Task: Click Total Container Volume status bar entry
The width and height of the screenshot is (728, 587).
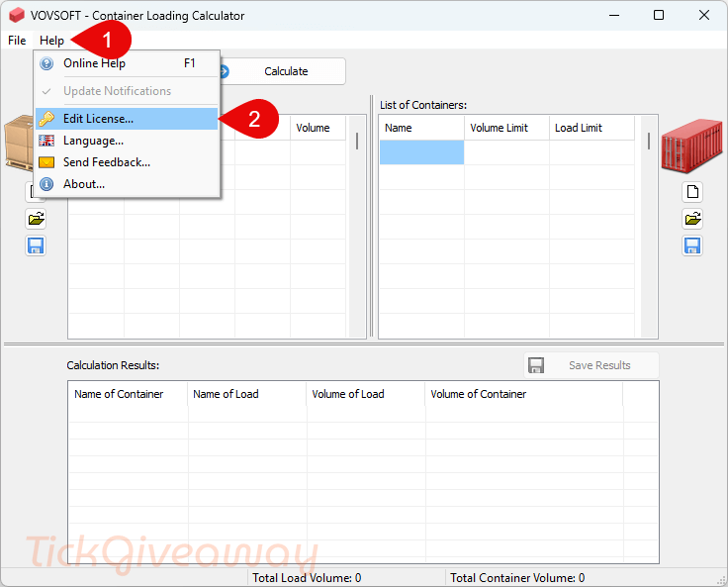Action: pos(582,578)
